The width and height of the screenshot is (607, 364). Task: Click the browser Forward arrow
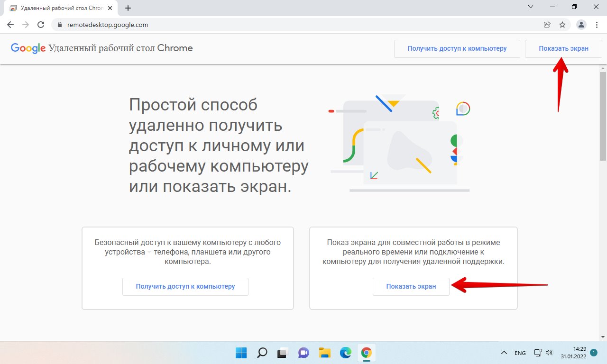[26, 25]
